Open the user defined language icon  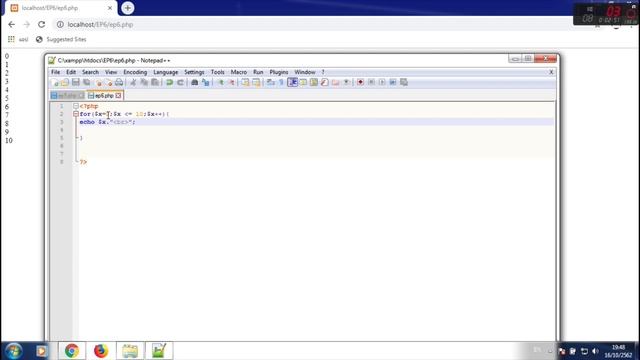tap(303, 82)
